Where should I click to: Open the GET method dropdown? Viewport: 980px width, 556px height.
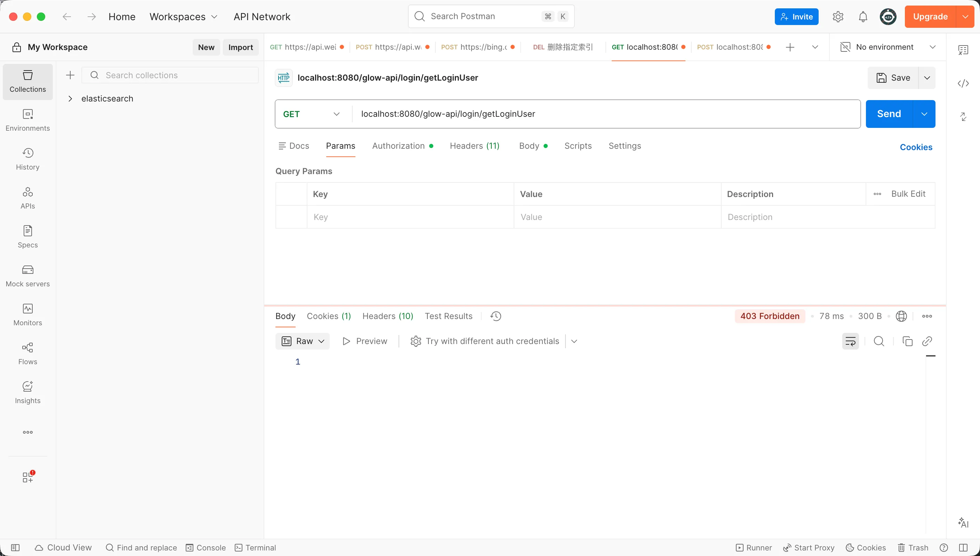coord(311,114)
